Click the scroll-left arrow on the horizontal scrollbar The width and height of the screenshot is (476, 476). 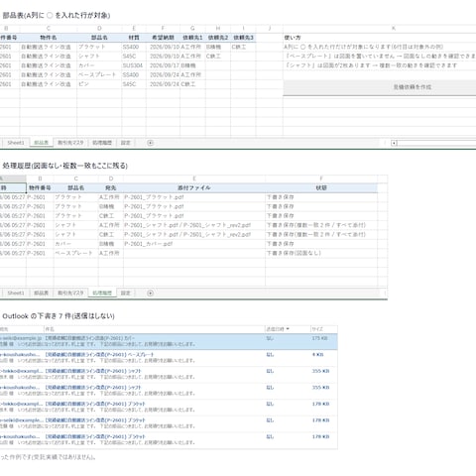pyautogui.click(x=394, y=143)
